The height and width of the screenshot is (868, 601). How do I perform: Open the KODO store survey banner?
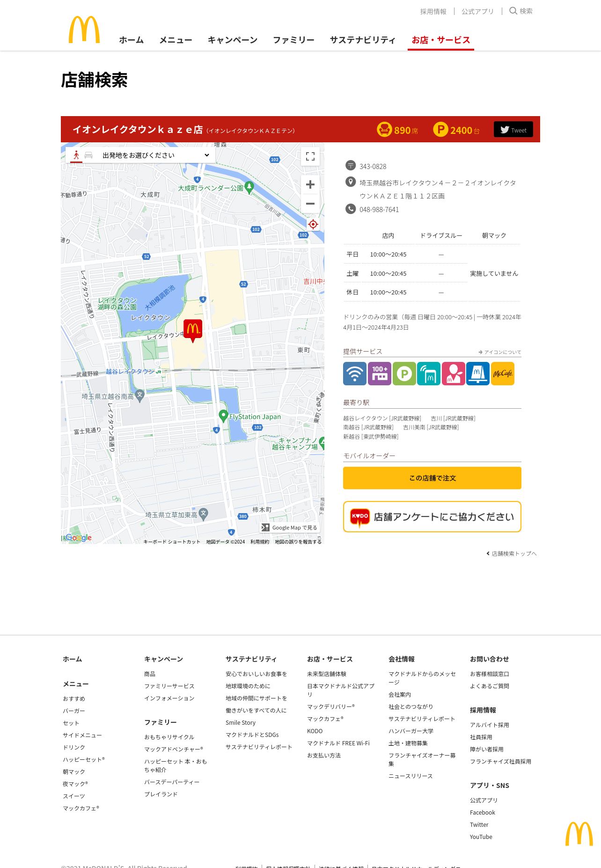(x=432, y=517)
